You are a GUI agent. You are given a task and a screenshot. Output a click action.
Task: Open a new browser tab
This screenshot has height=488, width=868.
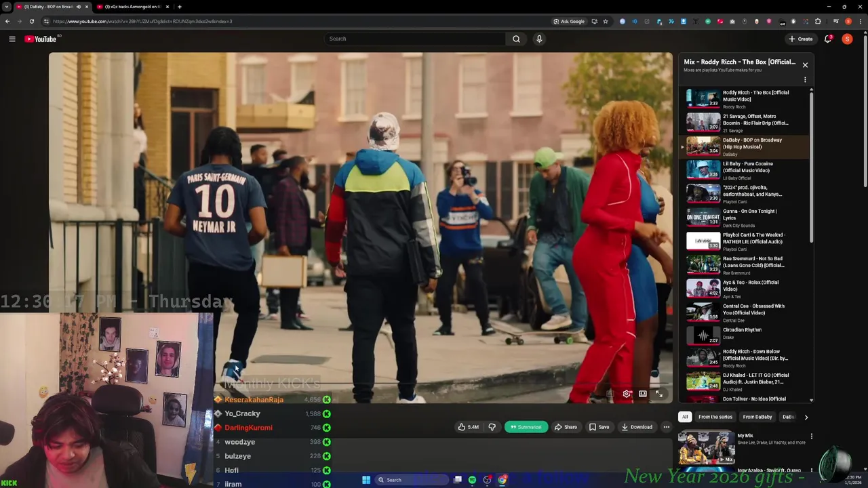179,7
